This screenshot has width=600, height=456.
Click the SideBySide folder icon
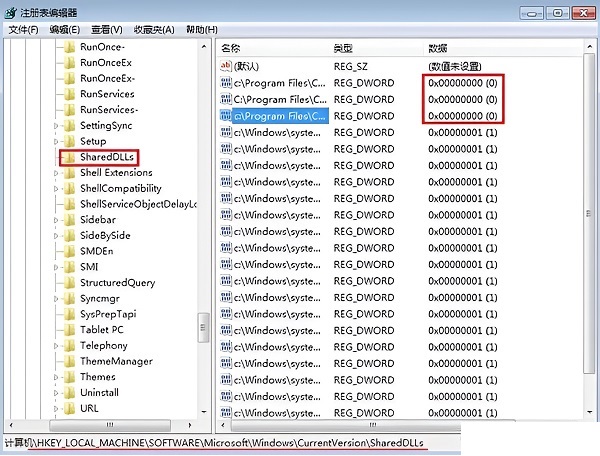coord(70,235)
